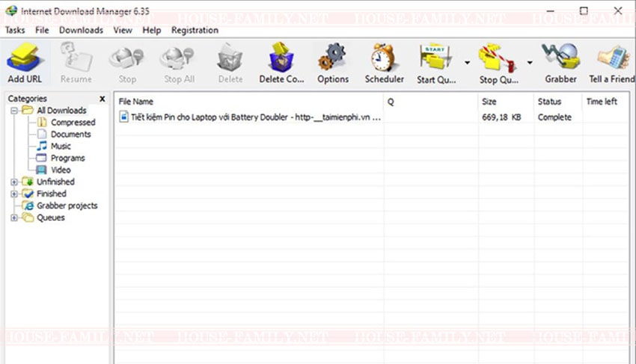This screenshot has width=636, height=364.
Task: Click the 669,18 KB size cell
Action: (x=501, y=117)
